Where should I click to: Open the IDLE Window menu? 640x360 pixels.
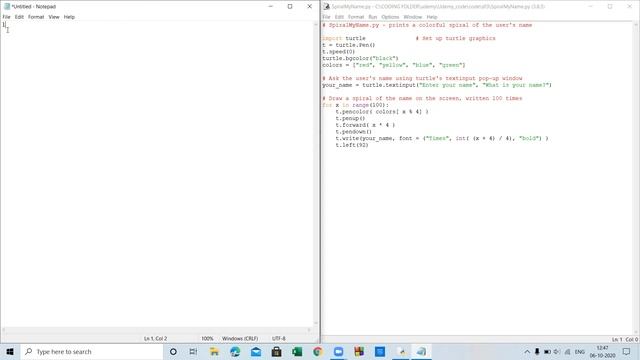413,17
